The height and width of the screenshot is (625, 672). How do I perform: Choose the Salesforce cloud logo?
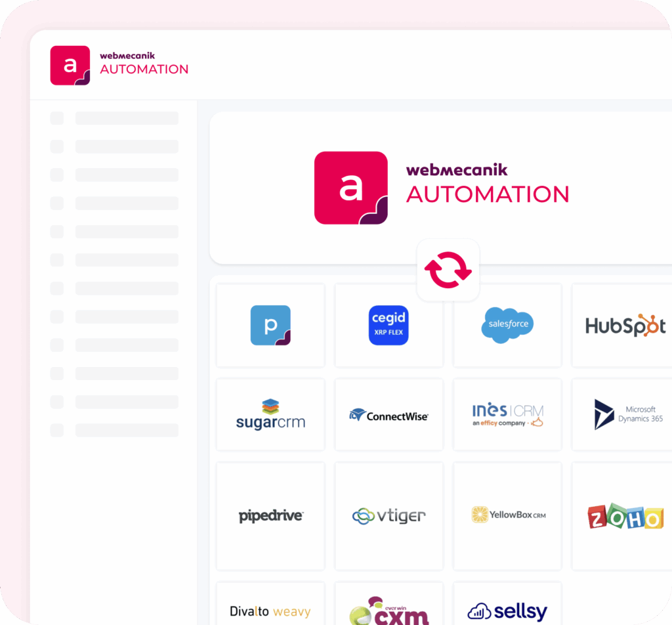coord(507,325)
